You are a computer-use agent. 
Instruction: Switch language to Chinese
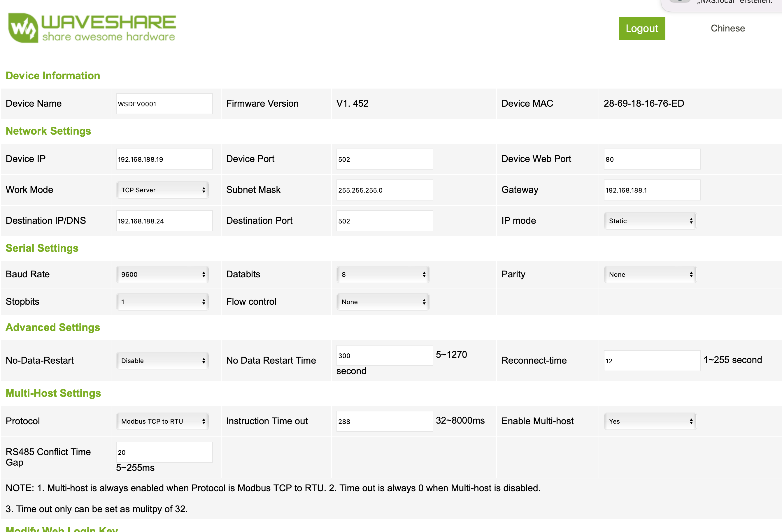(727, 28)
